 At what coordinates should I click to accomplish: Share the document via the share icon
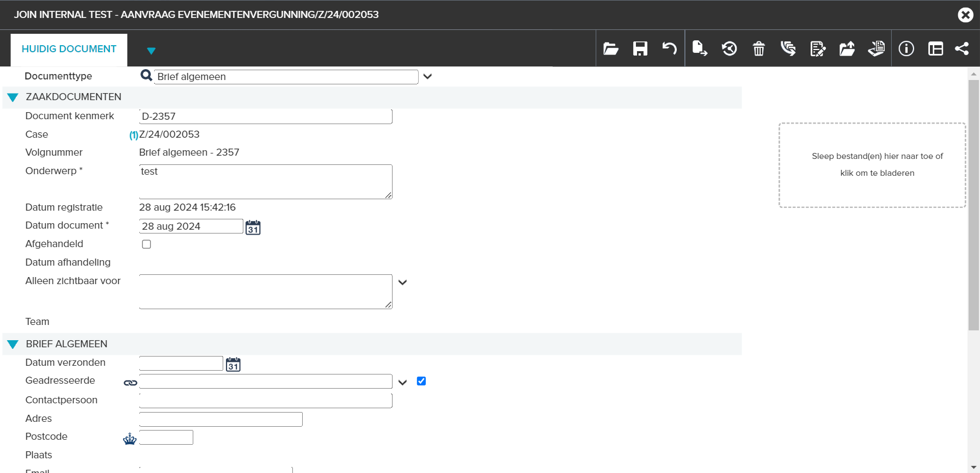coord(962,49)
